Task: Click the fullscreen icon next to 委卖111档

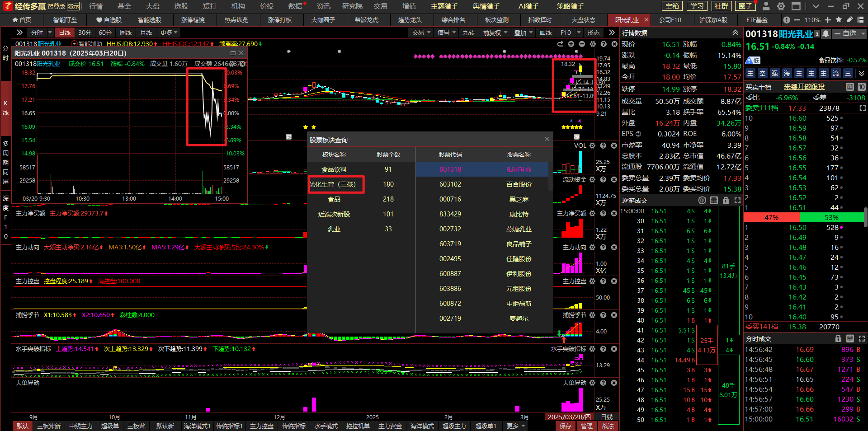Action: click(862, 108)
